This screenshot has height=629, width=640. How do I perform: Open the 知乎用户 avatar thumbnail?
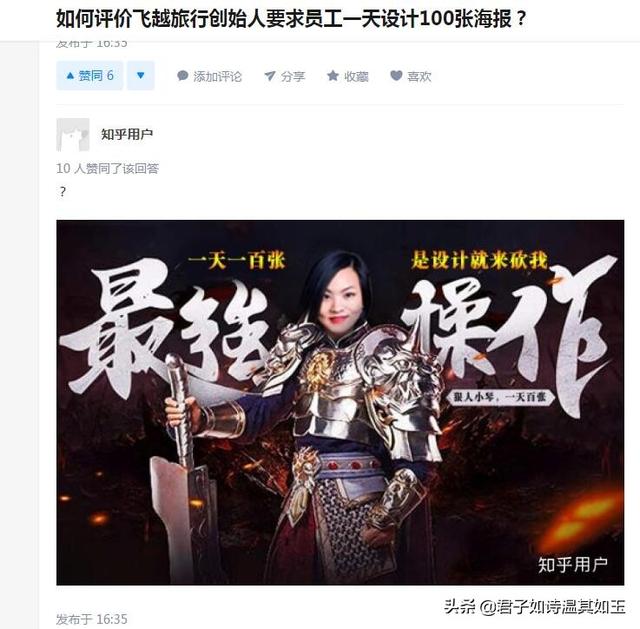73,135
